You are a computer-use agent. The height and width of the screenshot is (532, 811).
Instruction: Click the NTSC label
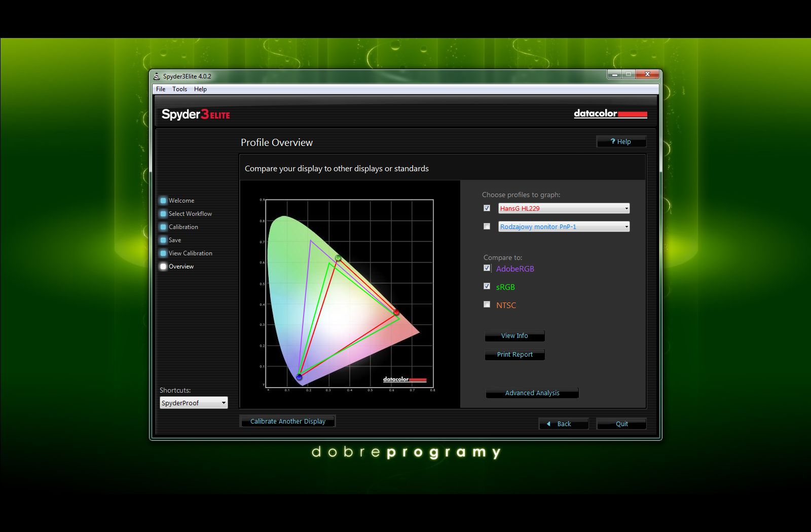(x=506, y=305)
